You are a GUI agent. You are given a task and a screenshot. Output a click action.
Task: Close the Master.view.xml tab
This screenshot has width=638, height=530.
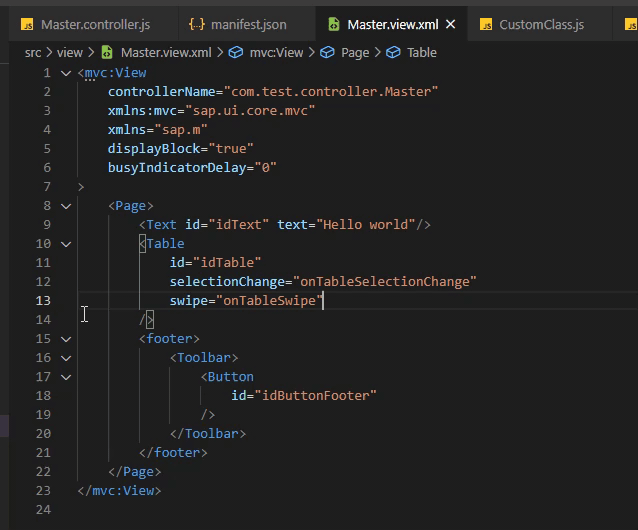point(450,24)
